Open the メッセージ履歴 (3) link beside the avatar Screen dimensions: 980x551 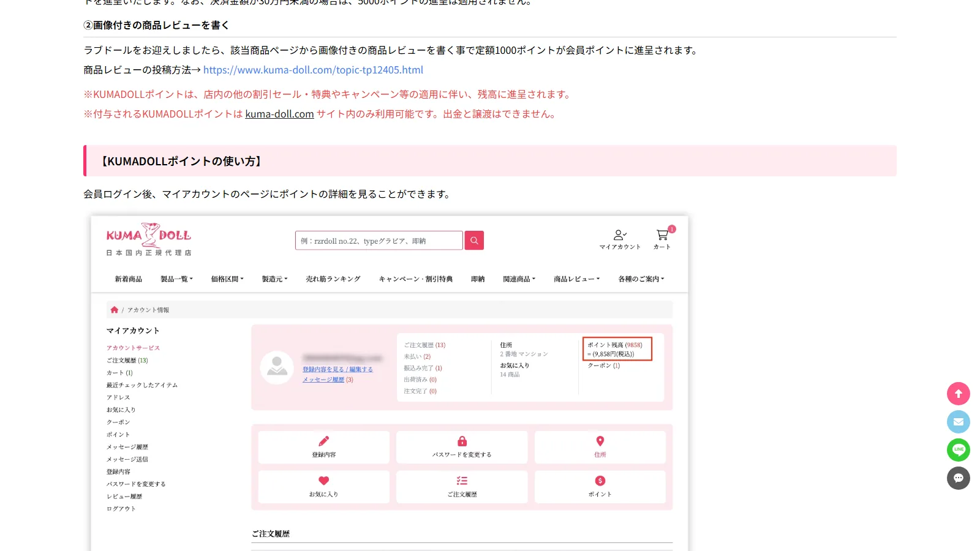coord(328,380)
